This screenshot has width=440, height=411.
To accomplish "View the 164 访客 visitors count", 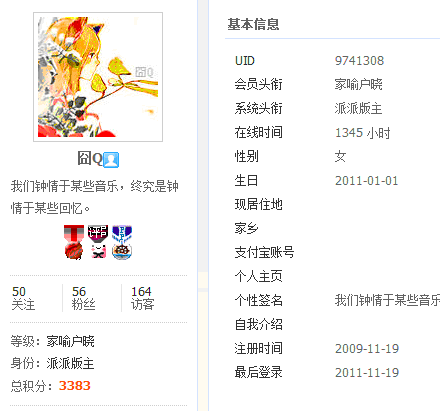I will click(x=142, y=298).
